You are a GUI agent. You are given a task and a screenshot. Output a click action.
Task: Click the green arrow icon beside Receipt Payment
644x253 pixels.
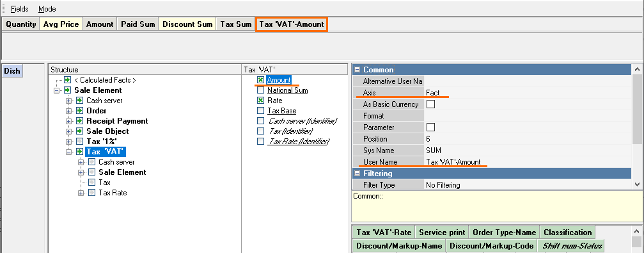click(80, 121)
